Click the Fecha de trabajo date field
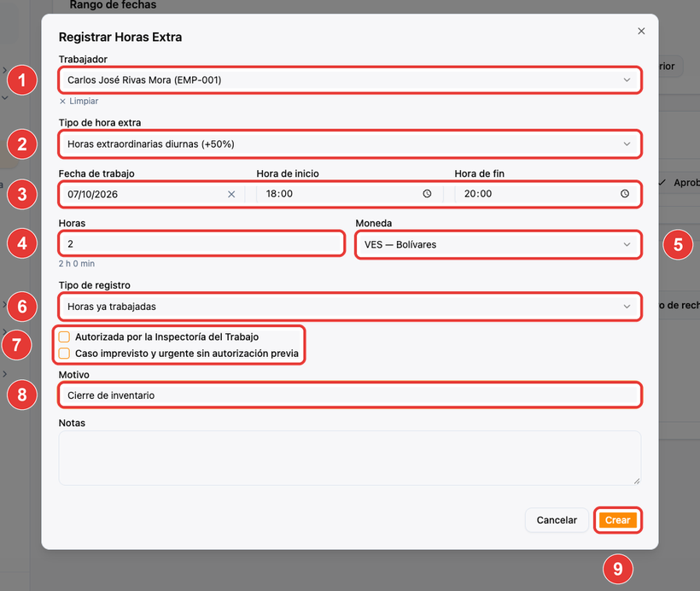Image resolution: width=700 pixels, height=591 pixels. tap(152, 194)
